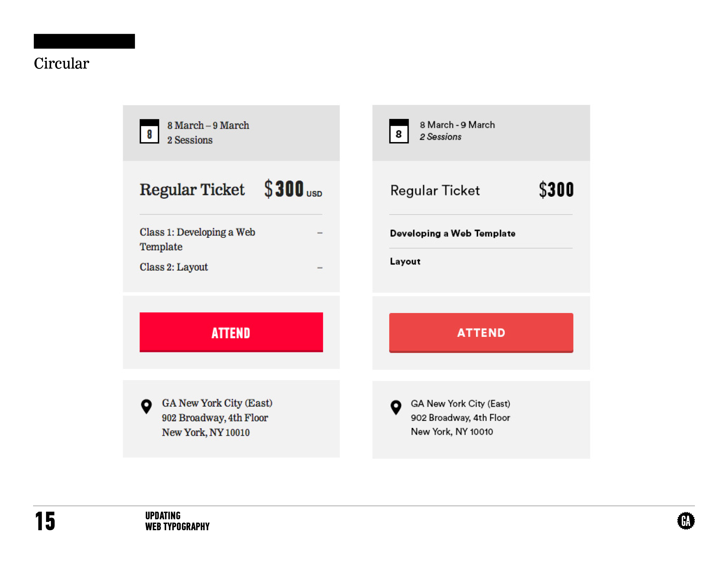Click the sans-serif Regular Ticket title
The height and width of the screenshot is (563, 728).
pos(435,190)
